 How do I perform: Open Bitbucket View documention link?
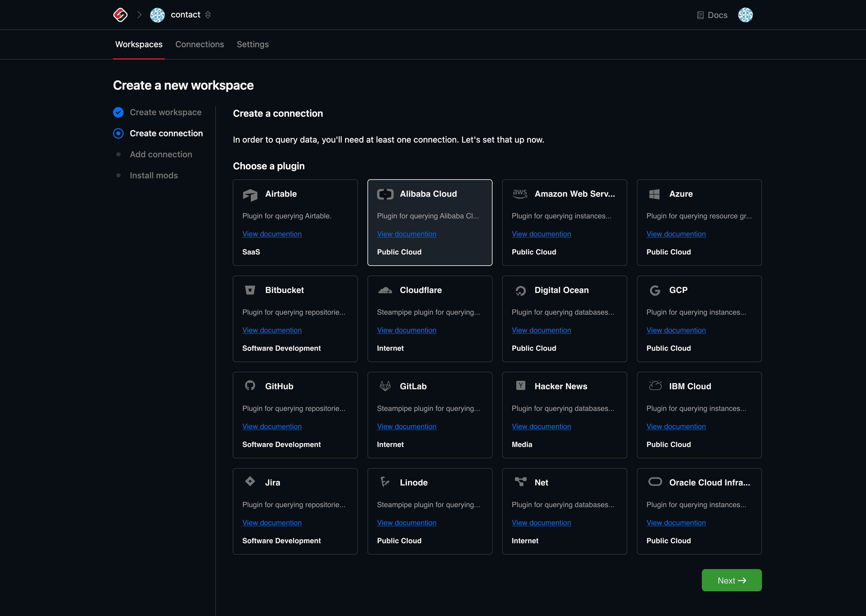272,330
